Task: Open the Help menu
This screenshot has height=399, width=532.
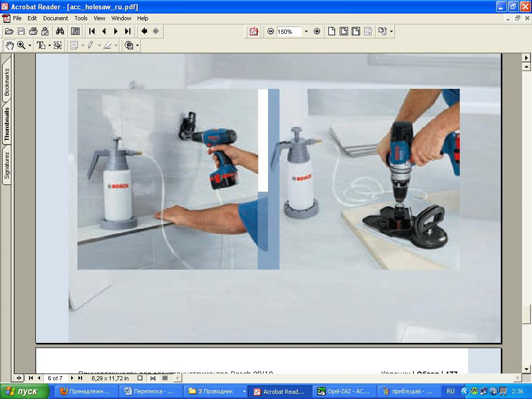Action: click(x=142, y=18)
